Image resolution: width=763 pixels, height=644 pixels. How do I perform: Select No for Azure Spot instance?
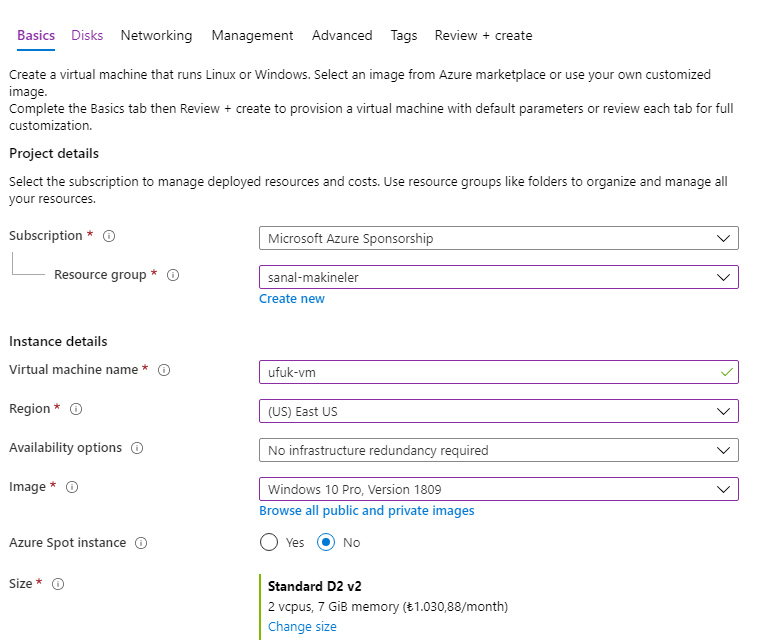pyautogui.click(x=326, y=542)
